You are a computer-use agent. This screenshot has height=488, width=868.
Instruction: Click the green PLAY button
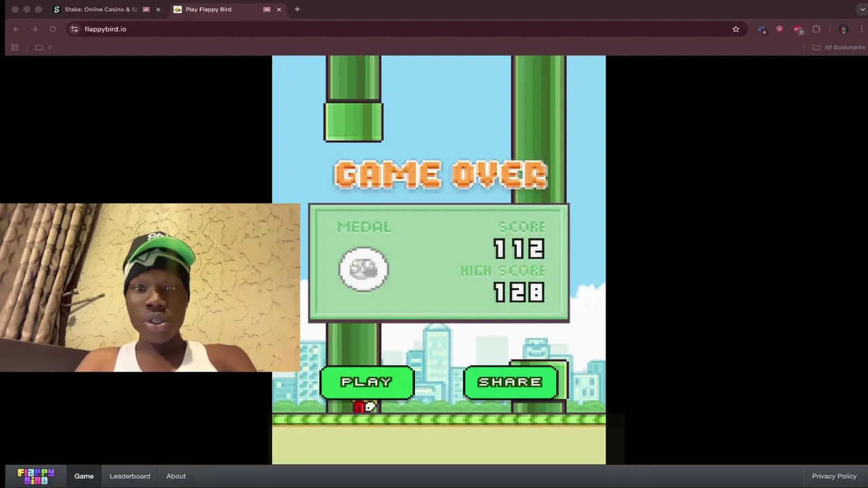click(367, 382)
